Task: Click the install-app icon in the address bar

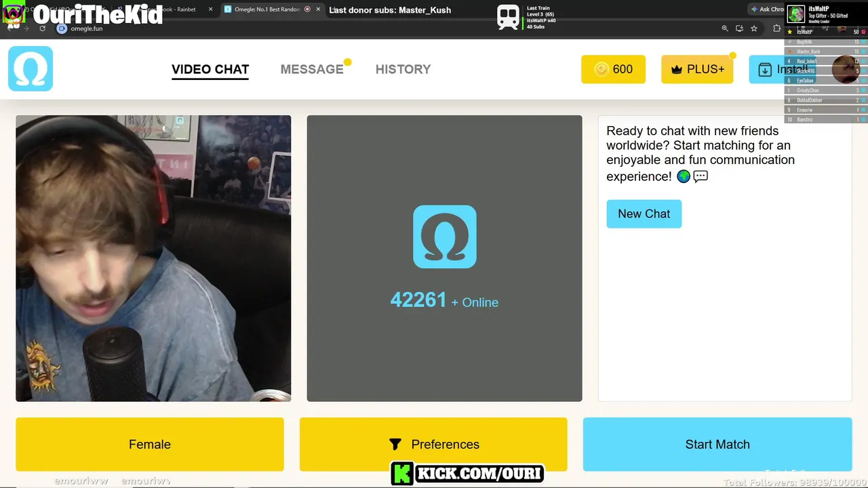Action: point(739,28)
